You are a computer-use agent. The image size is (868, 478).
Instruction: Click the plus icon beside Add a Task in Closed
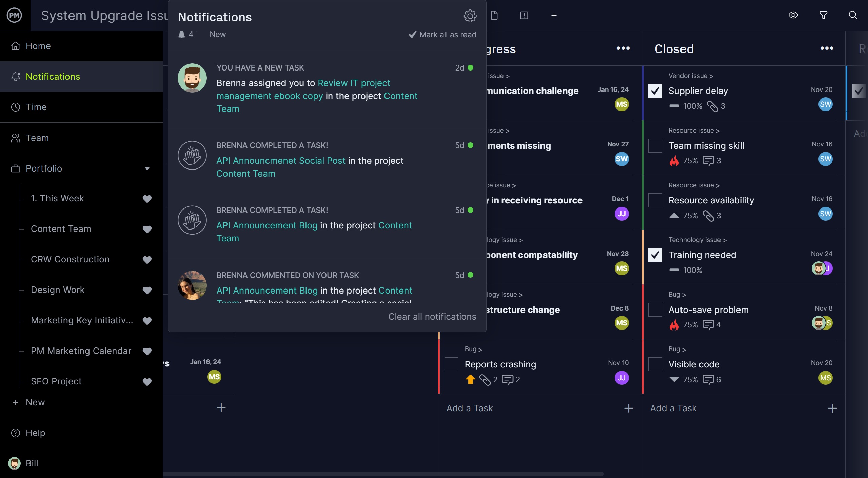click(x=832, y=408)
